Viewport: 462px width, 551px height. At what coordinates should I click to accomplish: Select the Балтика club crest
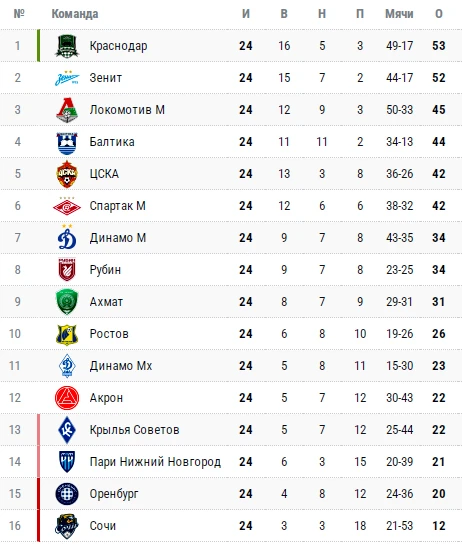(x=67, y=142)
